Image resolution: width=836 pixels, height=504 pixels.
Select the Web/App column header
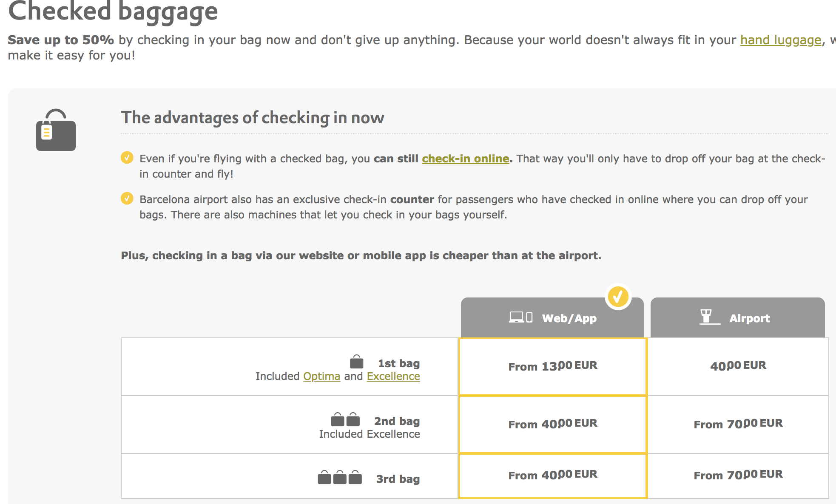(552, 318)
